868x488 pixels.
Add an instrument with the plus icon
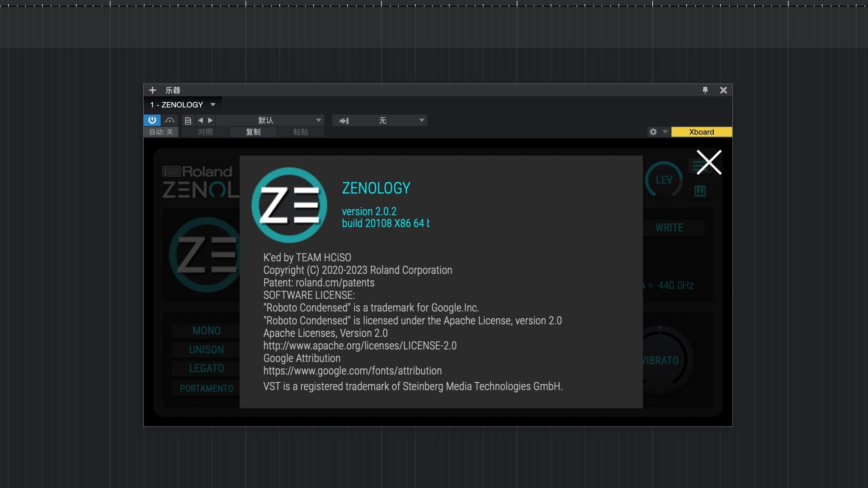coord(152,90)
